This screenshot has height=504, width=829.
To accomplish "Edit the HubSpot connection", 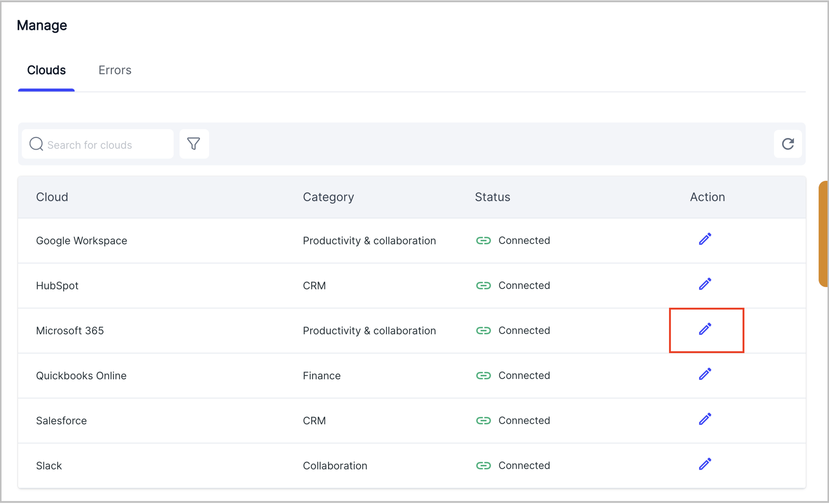I will pyautogui.click(x=705, y=284).
